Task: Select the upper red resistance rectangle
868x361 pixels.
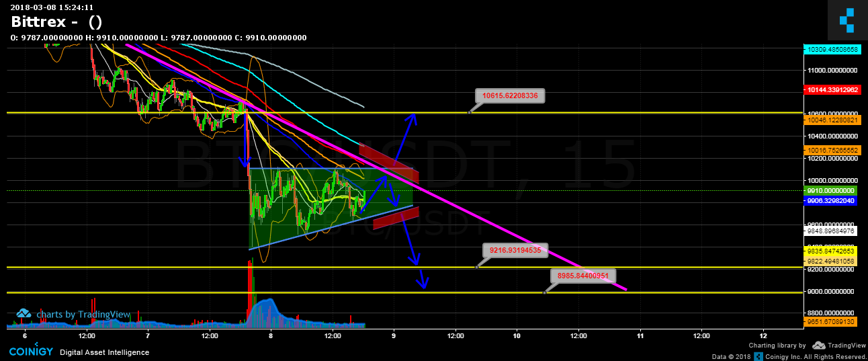Action: tap(389, 163)
